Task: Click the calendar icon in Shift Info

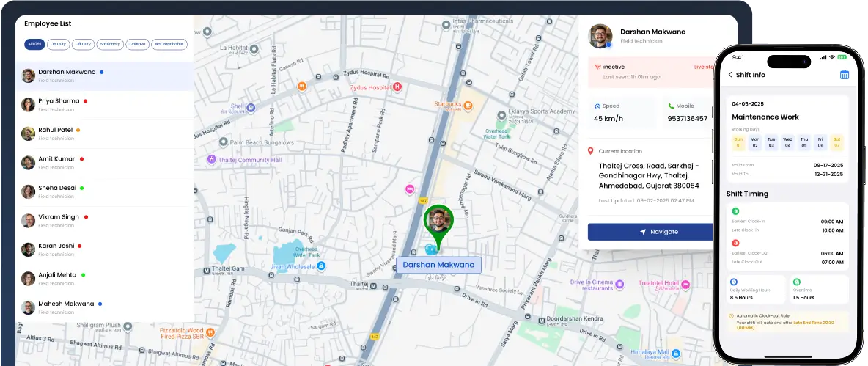Action: (844, 75)
